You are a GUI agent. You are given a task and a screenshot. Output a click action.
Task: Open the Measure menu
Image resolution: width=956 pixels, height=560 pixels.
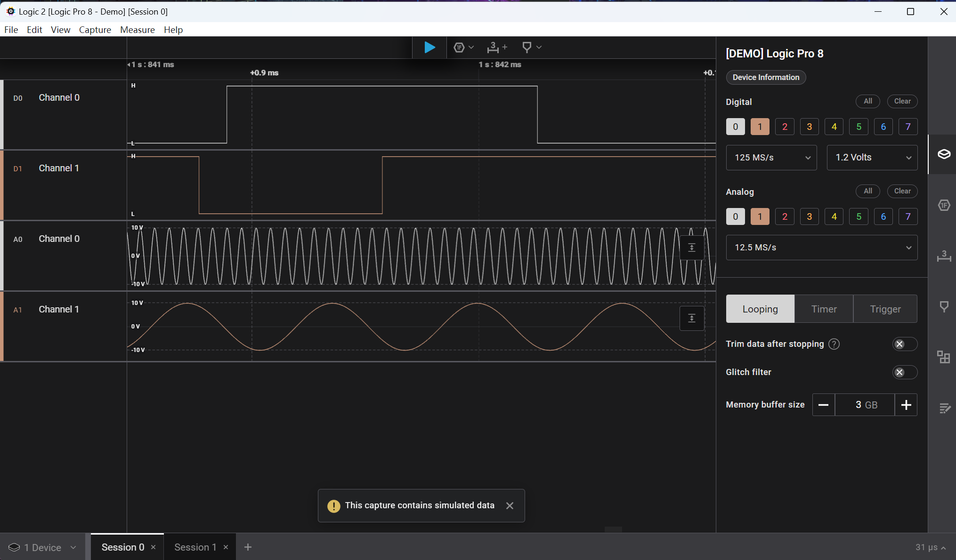138,30
